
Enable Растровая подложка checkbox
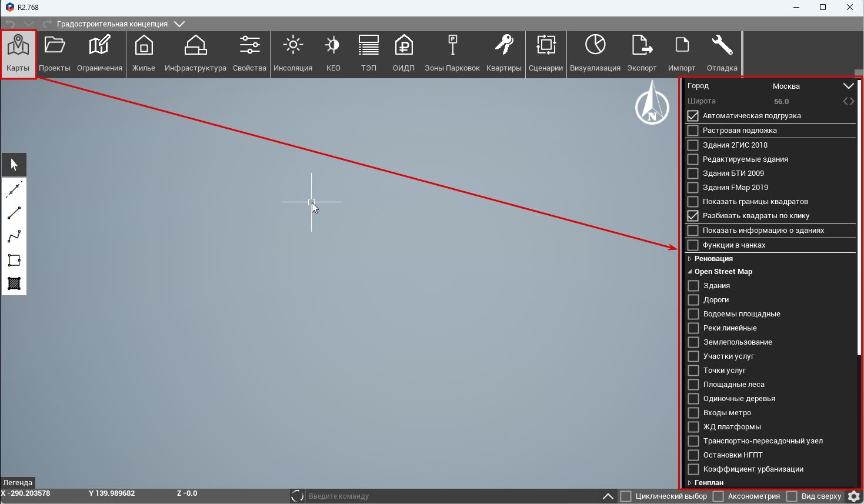click(x=693, y=131)
